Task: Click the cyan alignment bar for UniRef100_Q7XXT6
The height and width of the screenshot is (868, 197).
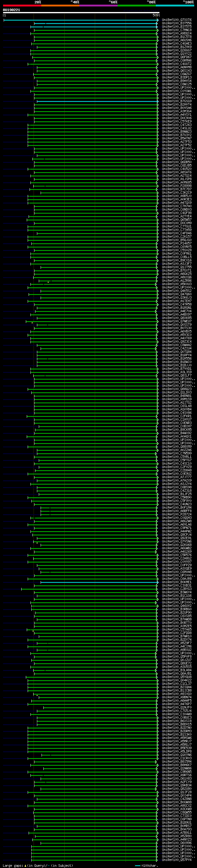Action: 81,20
